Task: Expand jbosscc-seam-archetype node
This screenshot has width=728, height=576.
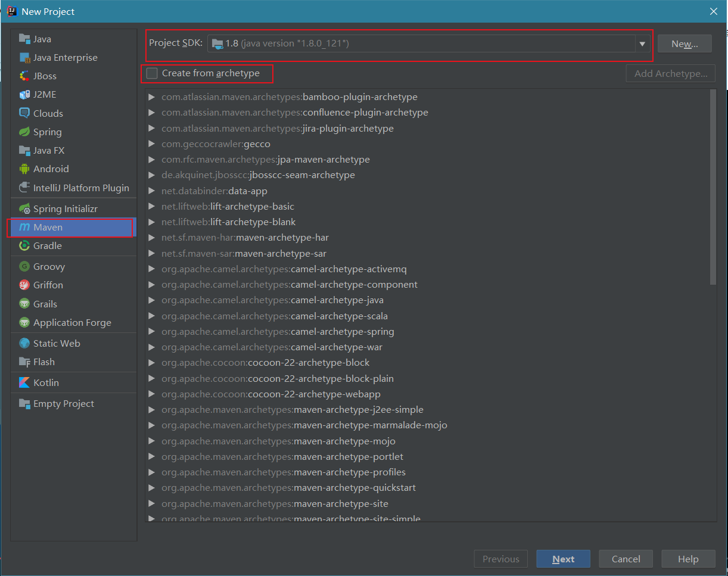Action: click(x=151, y=175)
